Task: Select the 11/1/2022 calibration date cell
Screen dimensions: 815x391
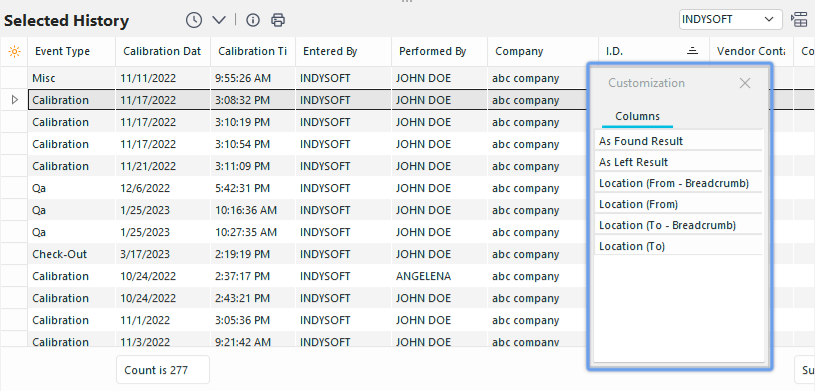Action: (163, 320)
